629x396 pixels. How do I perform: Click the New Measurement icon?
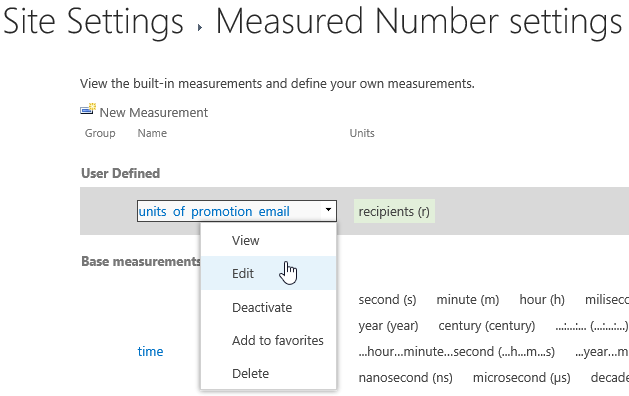click(x=88, y=109)
